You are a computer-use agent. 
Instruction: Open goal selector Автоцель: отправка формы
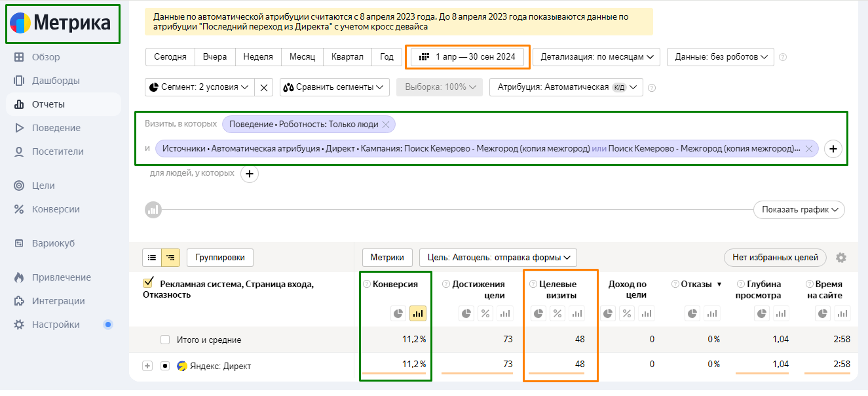tap(498, 258)
